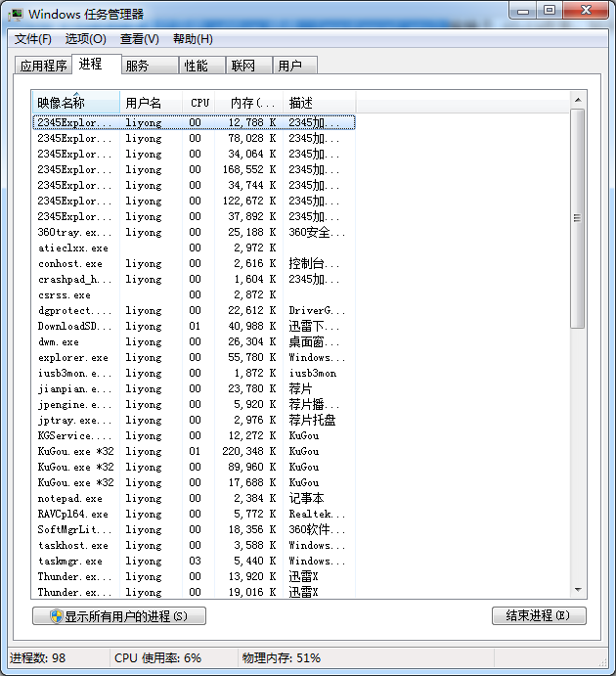
Task: Select the DownloadSD process row
Action: [x=194, y=326]
